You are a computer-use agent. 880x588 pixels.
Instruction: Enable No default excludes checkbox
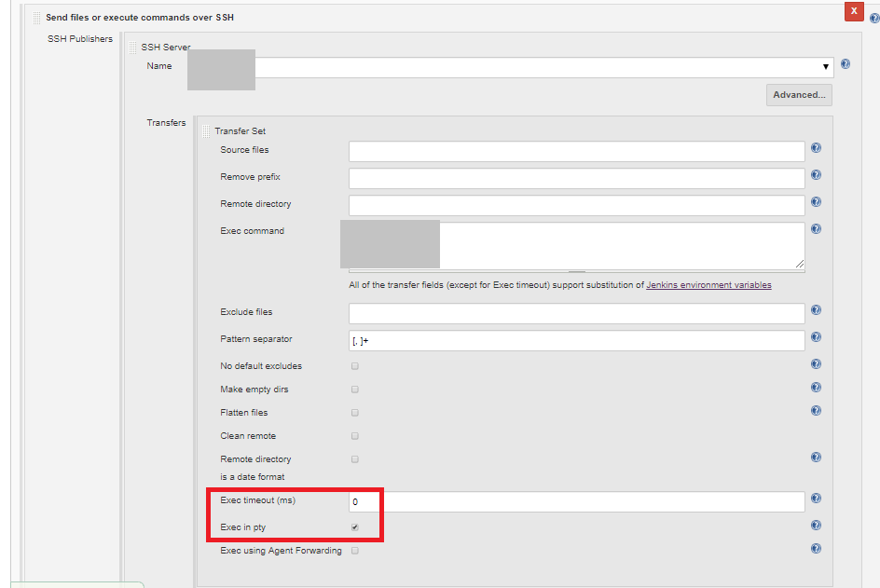pos(354,366)
